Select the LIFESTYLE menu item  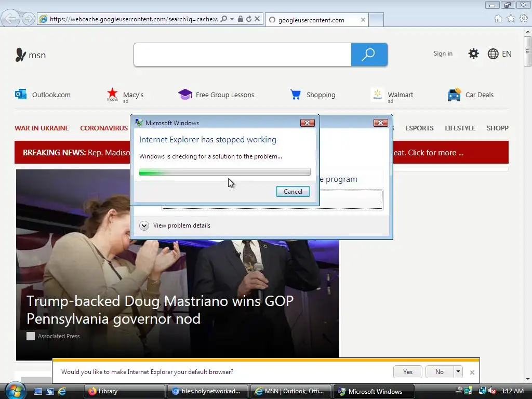coord(460,128)
